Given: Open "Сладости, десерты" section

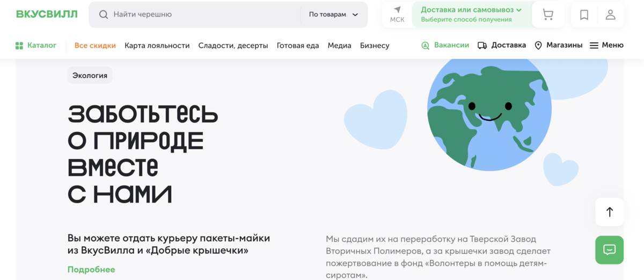Looking at the screenshot, I should [x=233, y=46].
